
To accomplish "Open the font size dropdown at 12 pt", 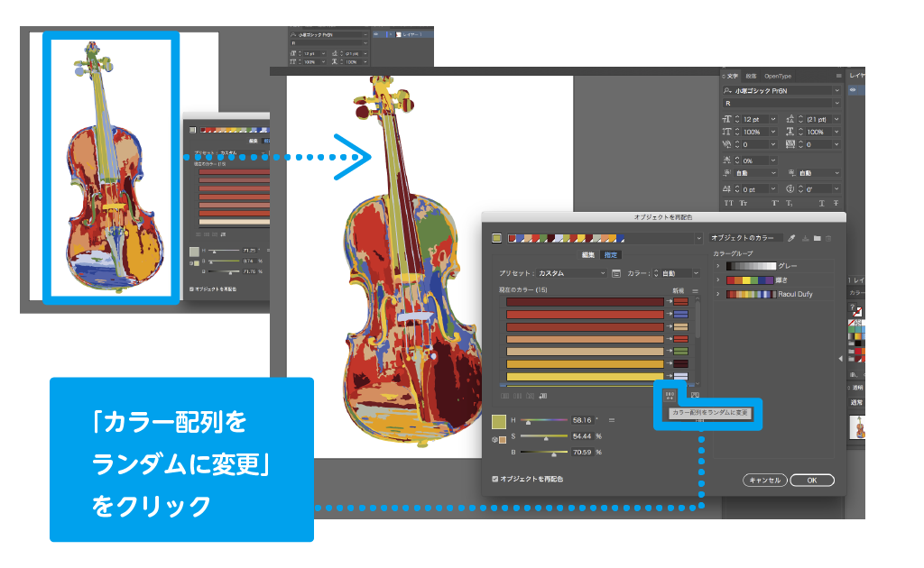I will pos(773,119).
